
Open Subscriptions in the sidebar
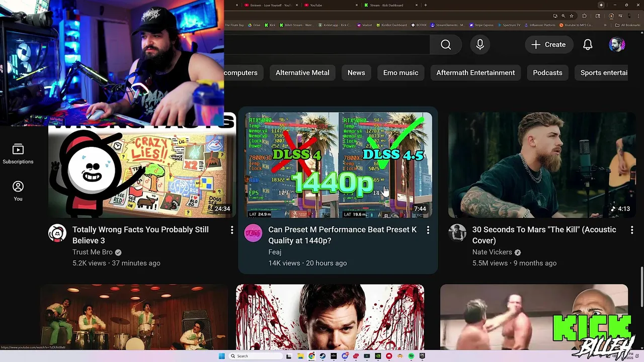[18, 154]
